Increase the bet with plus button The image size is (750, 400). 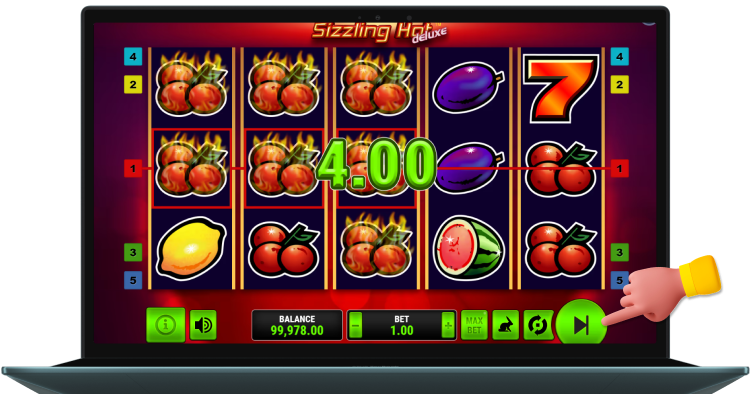tap(448, 325)
